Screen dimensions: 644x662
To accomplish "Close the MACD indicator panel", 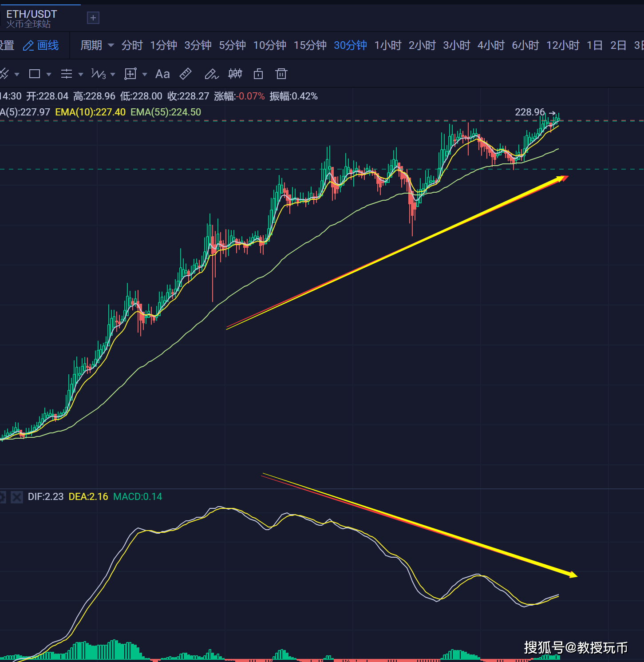I will coord(17,497).
